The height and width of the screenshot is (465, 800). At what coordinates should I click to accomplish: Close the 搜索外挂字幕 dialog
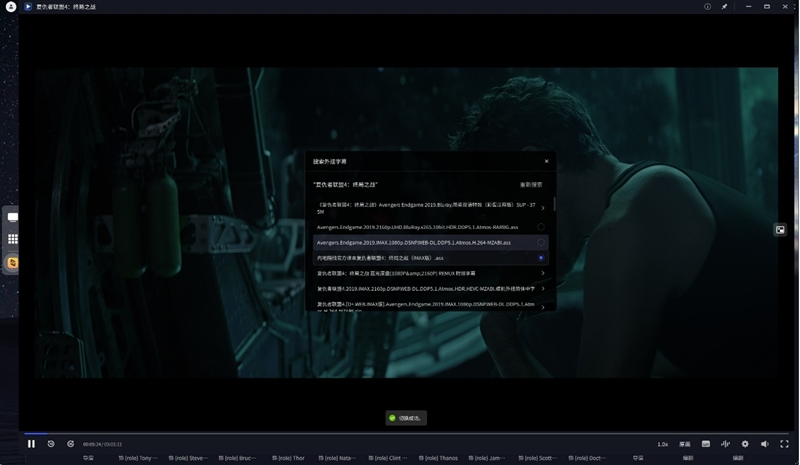(546, 161)
